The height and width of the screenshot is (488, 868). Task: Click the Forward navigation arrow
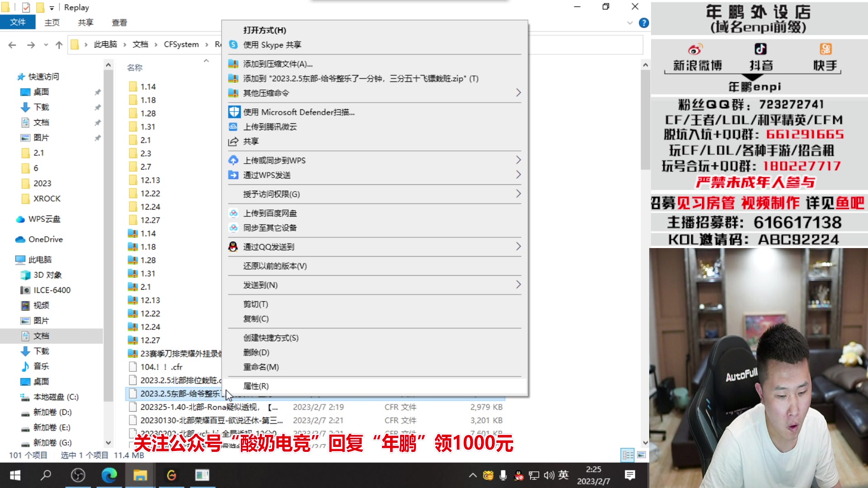tap(31, 45)
